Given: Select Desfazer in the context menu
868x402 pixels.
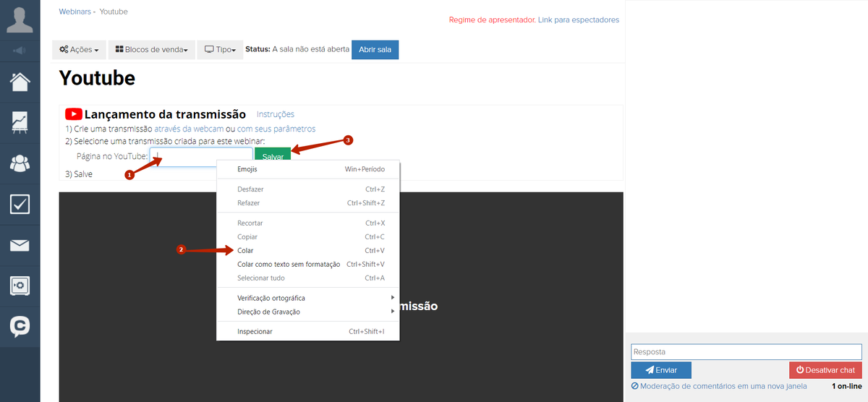Looking at the screenshot, I should coord(308,189).
